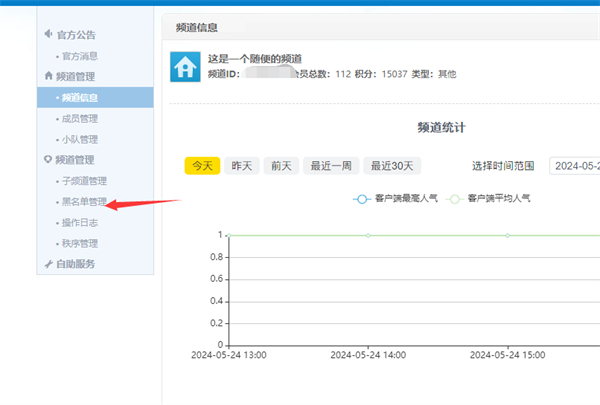The width and height of the screenshot is (600, 405).
Task: Select the 最近30天 time filter
Action: coord(392,166)
